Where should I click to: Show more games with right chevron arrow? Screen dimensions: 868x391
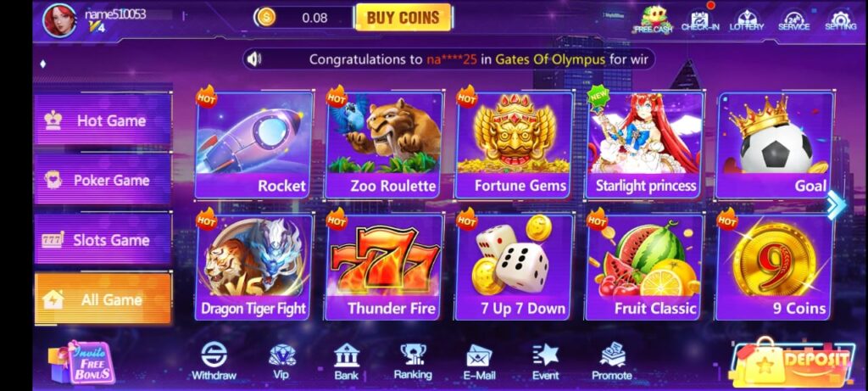click(836, 205)
